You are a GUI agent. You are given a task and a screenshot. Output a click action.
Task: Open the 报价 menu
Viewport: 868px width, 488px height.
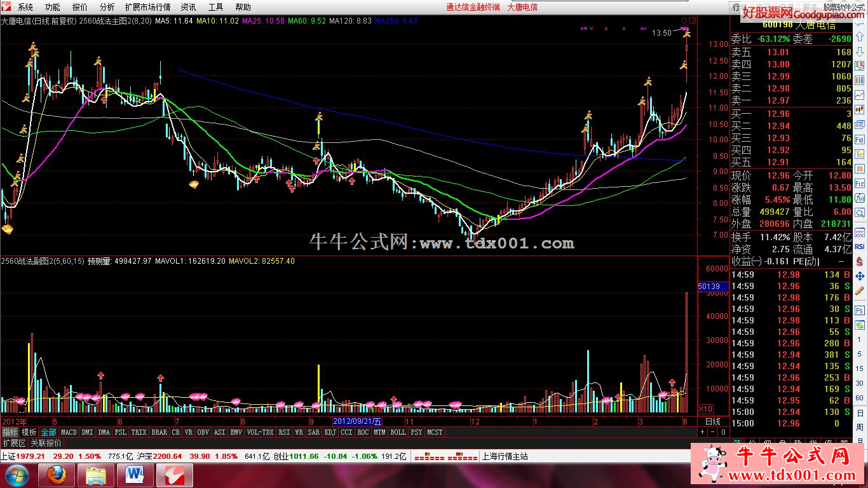pyautogui.click(x=80, y=7)
